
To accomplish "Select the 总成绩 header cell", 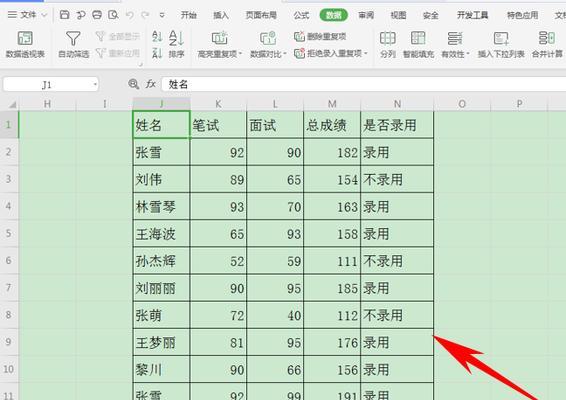I will coord(332,125).
